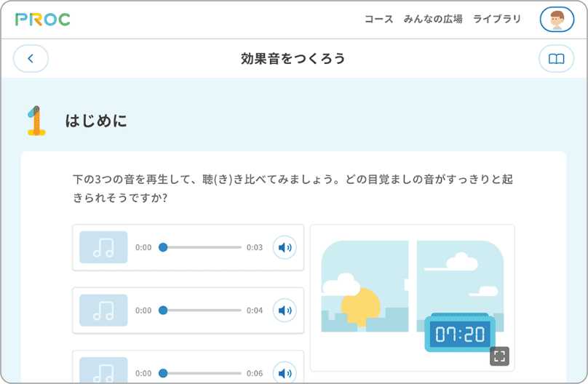Click the sunrise window illustration

click(413, 287)
